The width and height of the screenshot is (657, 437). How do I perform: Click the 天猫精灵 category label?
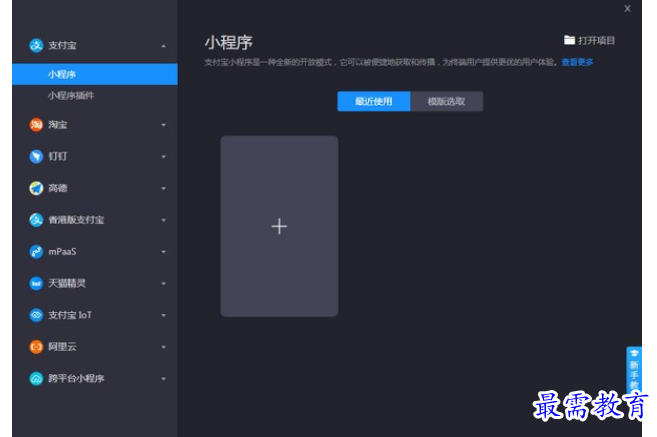click(x=67, y=283)
